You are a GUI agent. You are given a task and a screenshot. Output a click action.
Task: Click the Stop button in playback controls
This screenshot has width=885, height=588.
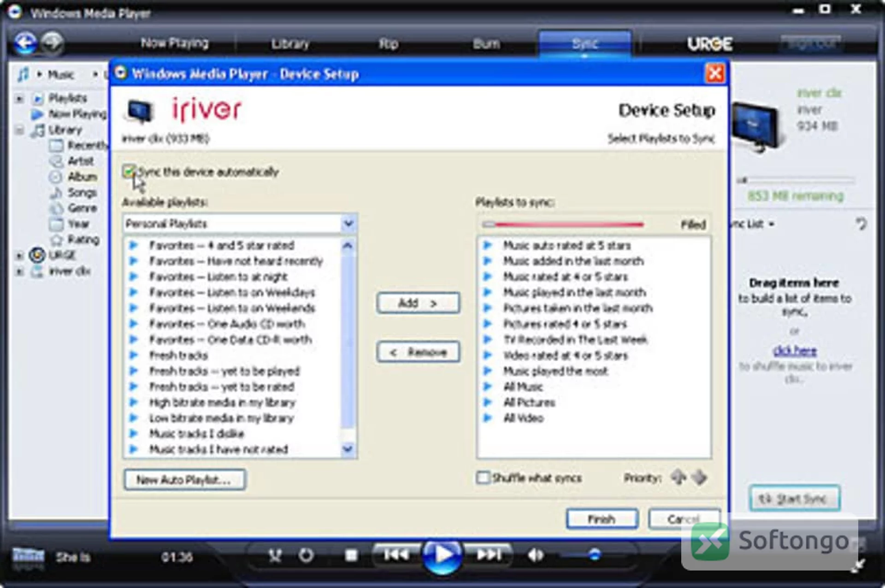click(351, 556)
